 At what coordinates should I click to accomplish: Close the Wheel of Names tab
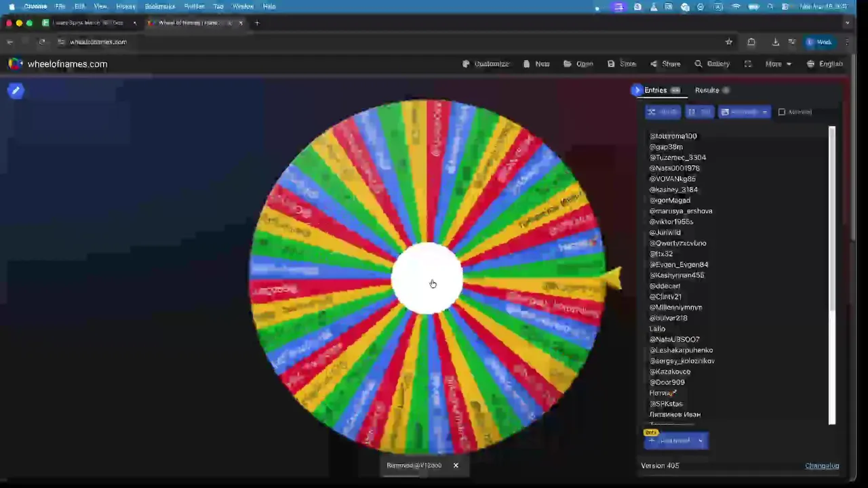coord(240,23)
